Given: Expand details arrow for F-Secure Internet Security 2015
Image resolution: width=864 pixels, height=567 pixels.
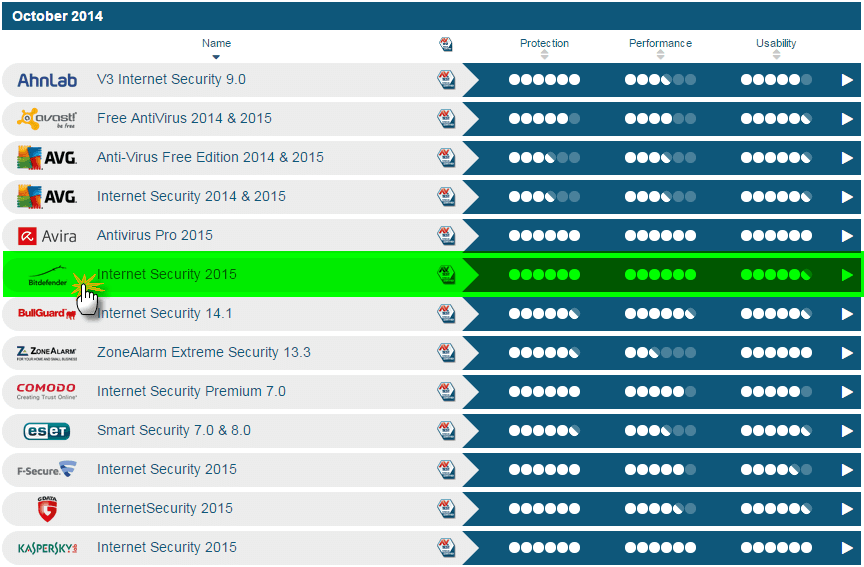Looking at the screenshot, I should [x=847, y=470].
